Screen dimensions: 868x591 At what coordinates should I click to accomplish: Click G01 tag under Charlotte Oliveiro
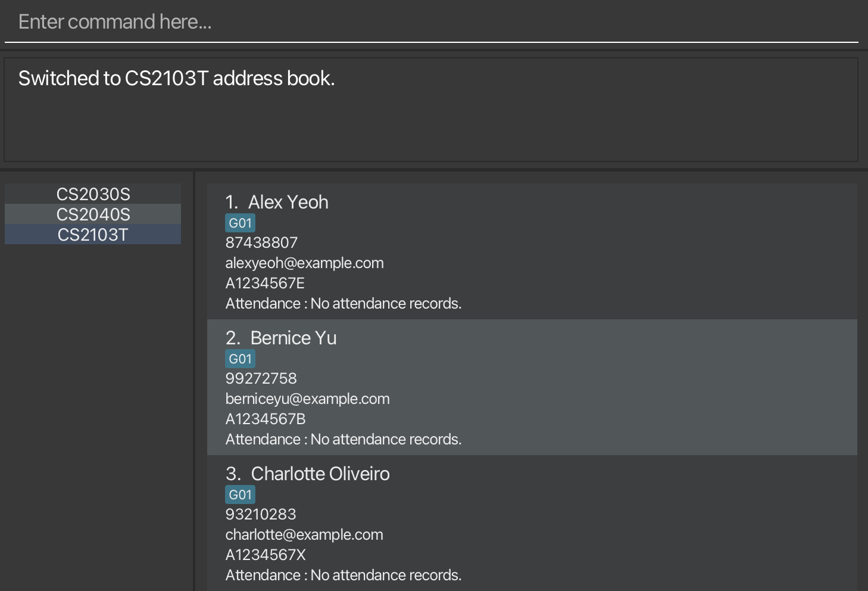[241, 495]
